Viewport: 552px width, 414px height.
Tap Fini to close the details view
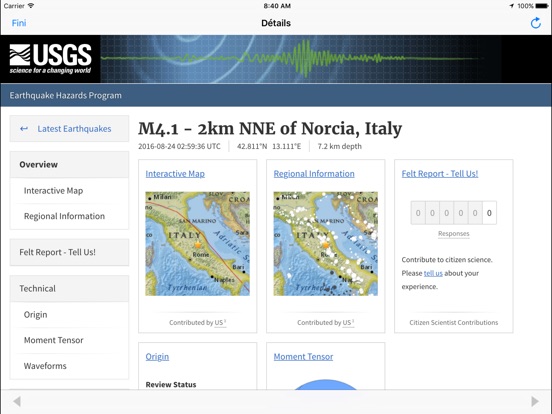coord(19,23)
